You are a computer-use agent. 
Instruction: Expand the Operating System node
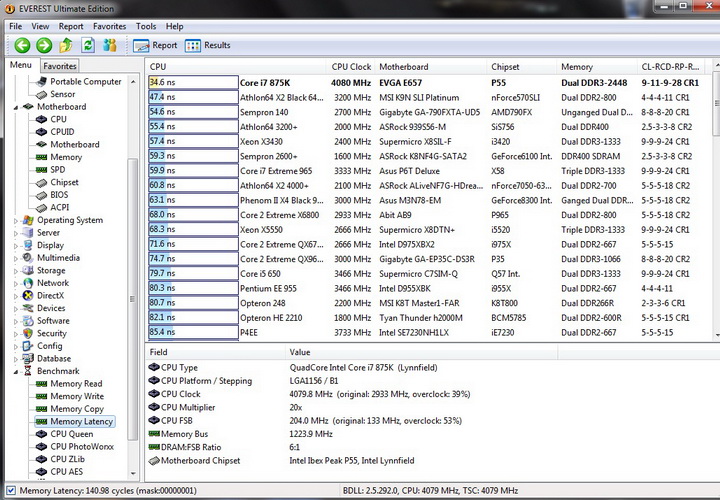pyautogui.click(x=16, y=221)
